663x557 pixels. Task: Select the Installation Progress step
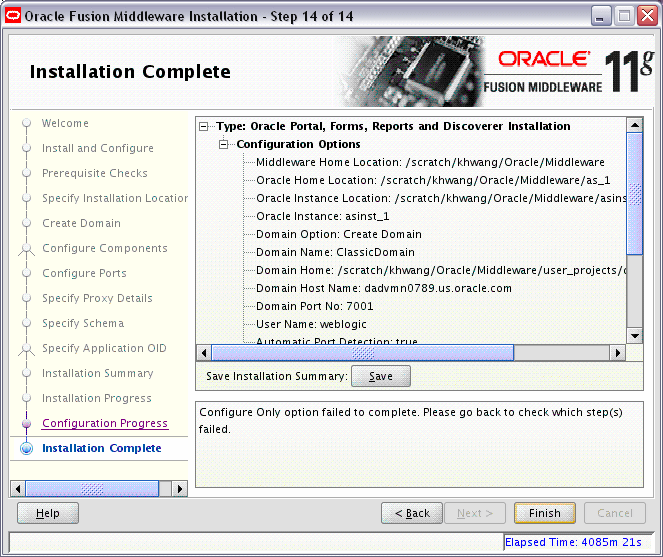(x=96, y=398)
